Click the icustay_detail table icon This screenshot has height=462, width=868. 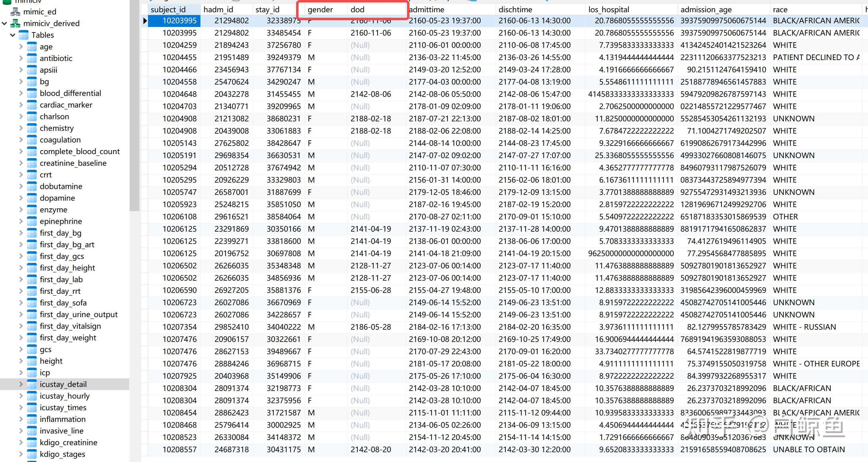32,384
